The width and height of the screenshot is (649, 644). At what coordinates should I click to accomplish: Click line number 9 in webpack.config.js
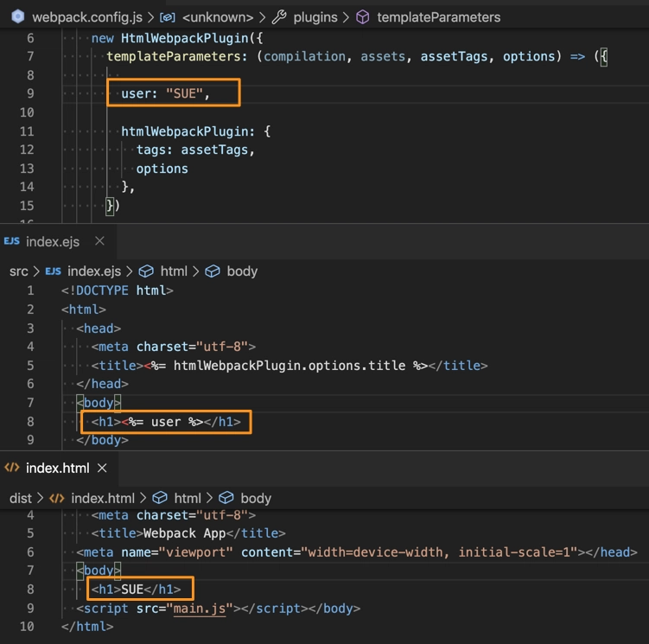(30, 93)
